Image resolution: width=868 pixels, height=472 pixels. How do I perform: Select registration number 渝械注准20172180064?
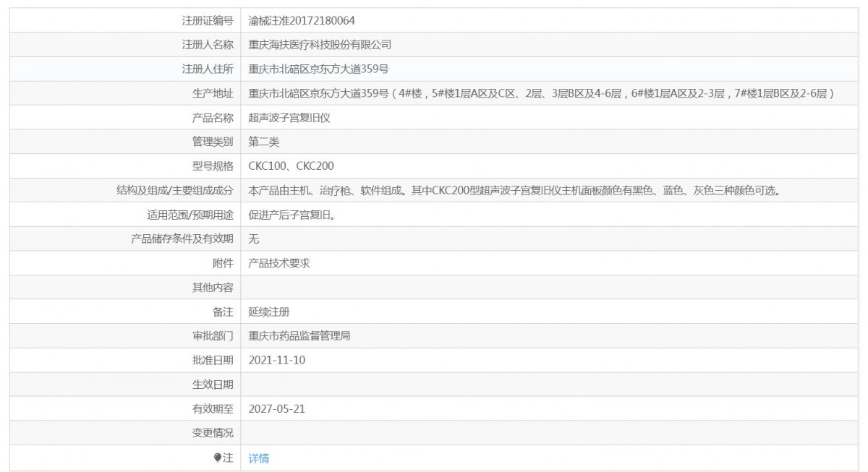[x=301, y=20]
